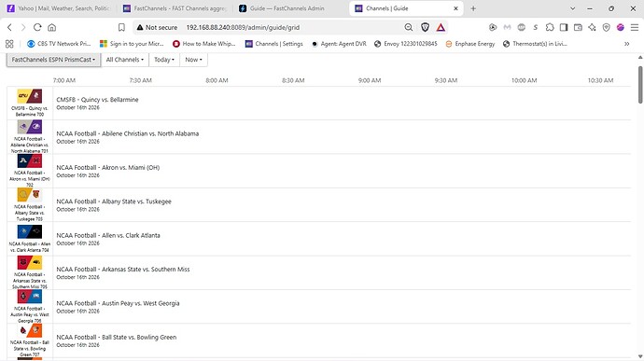
Task: Click the Brave Rewards triangle icon
Action: click(x=441, y=27)
